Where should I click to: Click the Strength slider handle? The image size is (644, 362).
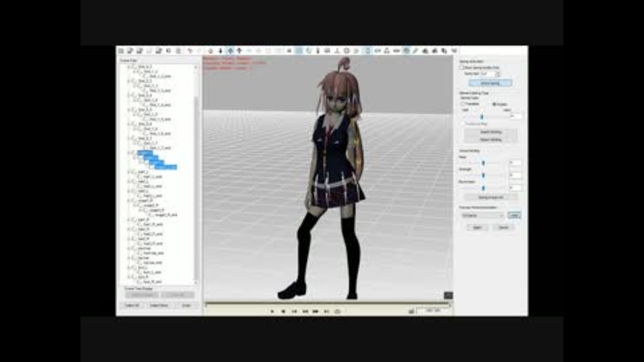484,175
